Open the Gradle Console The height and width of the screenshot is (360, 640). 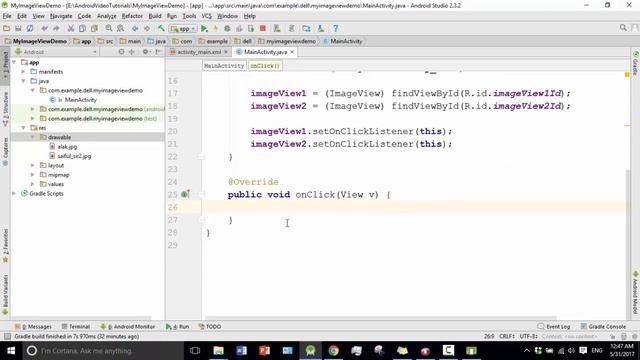[x=603, y=327]
